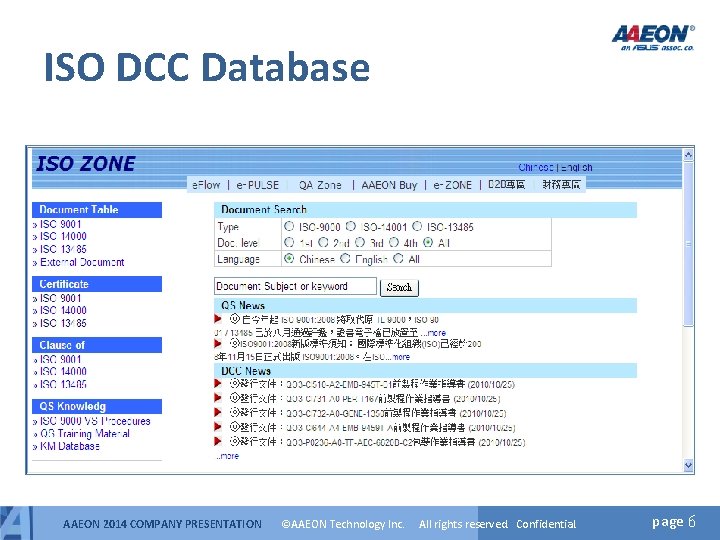Click the Document Table section header
The image size is (720, 540).
(97, 209)
